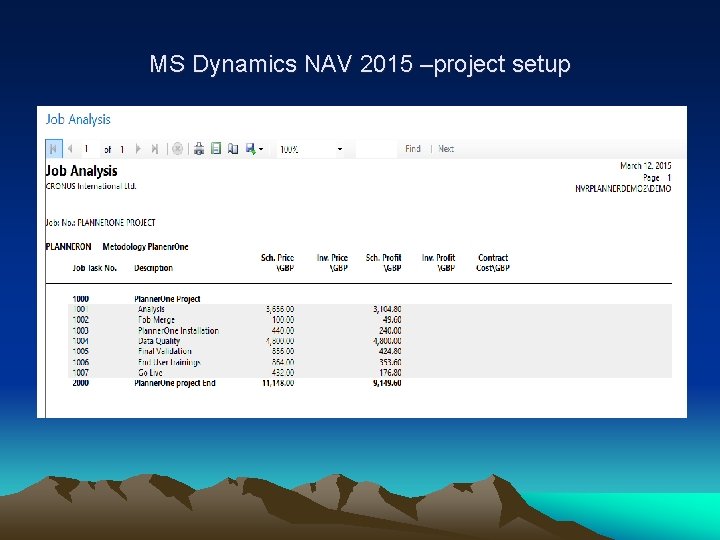Click the find text input field

coord(376,149)
